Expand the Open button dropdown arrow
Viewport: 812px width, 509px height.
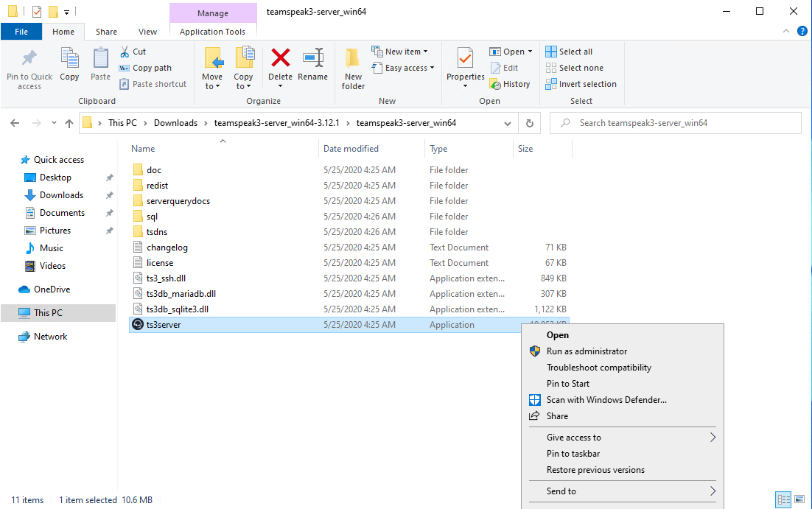530,52
